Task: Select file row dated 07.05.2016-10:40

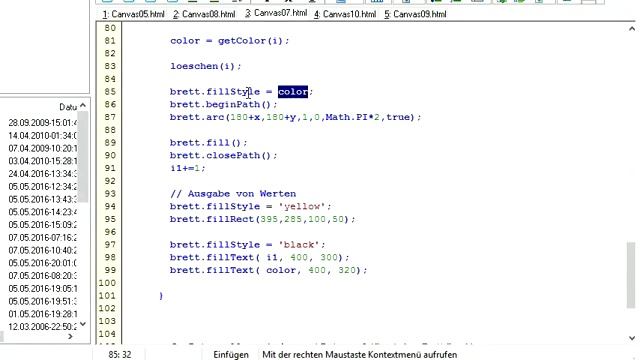Action: pyautogui.click(x=42, y=250)
